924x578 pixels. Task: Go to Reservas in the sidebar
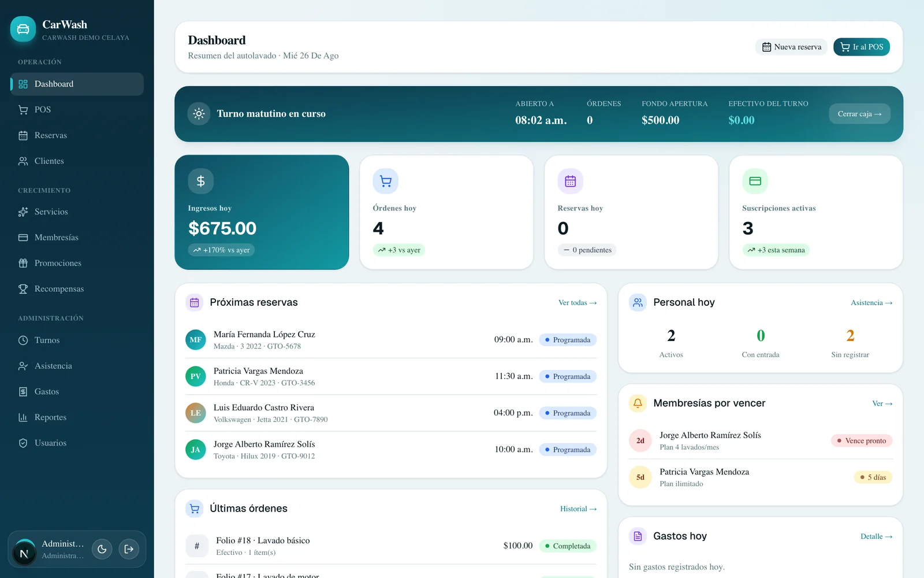click(x=77, y=135)
